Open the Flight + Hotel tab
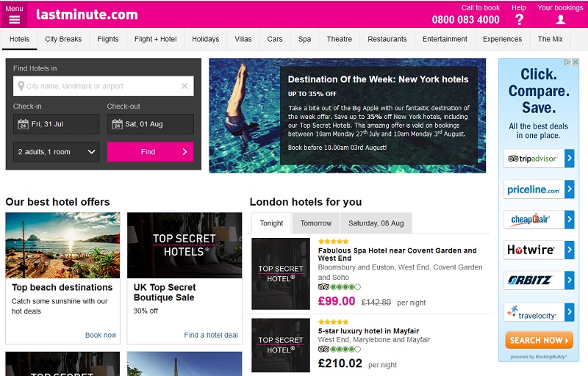Image resolution: width=588 pixels, height=376 pixels. (x=156, y=40)
